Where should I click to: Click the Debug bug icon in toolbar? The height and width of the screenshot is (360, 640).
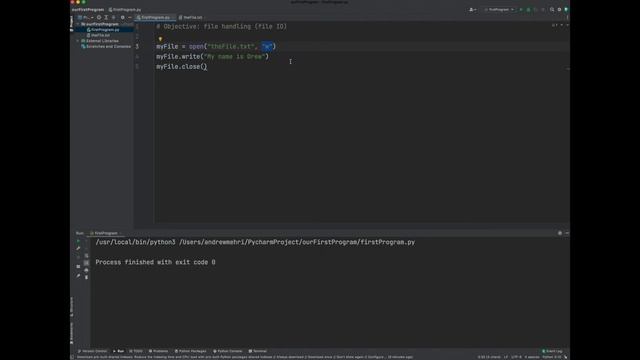tap(529, 9)
